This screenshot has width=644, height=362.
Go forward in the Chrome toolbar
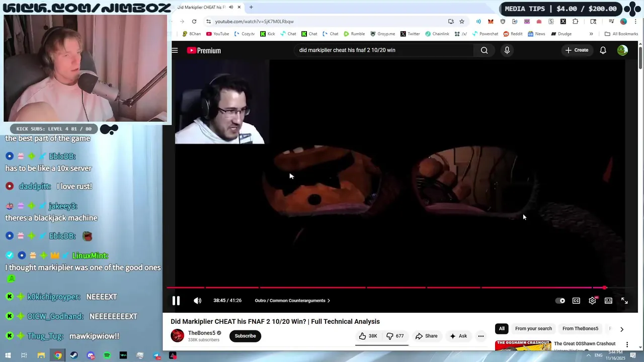pyautogui.click(x=182, y=22)
